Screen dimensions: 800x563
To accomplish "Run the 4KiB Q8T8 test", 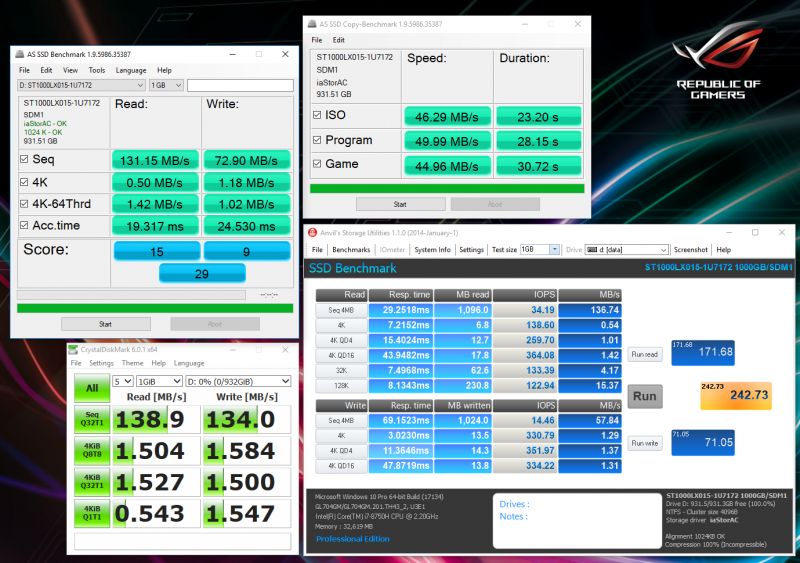I will click(x=92, y=450).
